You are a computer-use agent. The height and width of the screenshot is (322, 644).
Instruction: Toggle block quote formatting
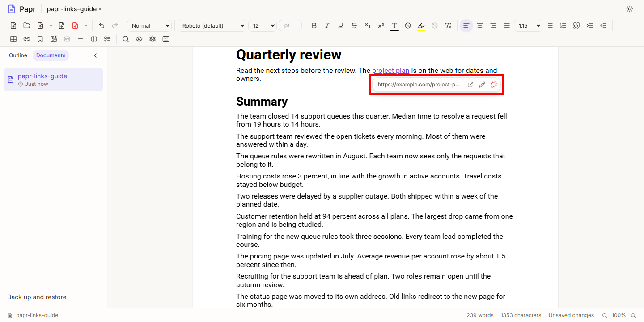click(576, 25)
